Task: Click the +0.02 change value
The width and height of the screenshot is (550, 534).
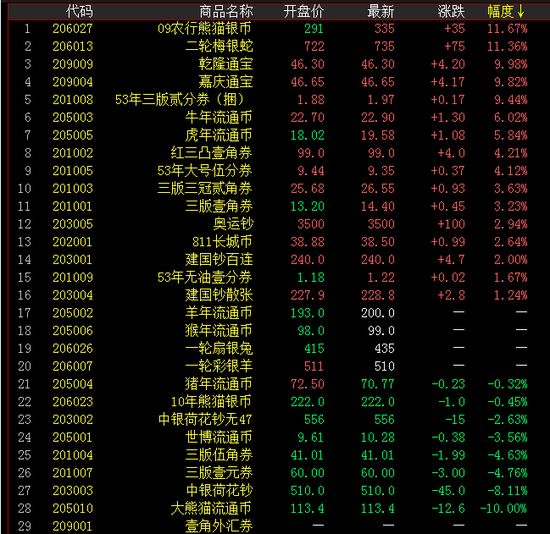Action: coord(448,278)
